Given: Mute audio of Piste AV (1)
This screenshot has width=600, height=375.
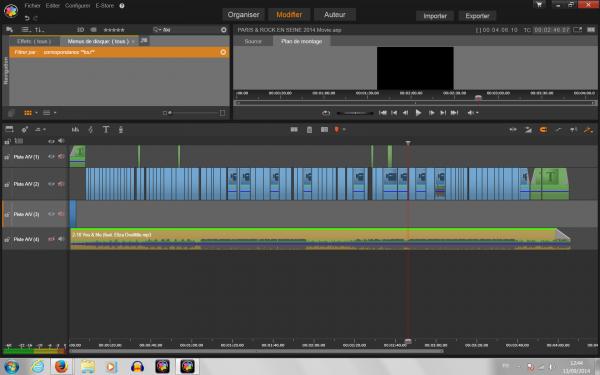Looking at the screenshot, I should pos(61,157).
